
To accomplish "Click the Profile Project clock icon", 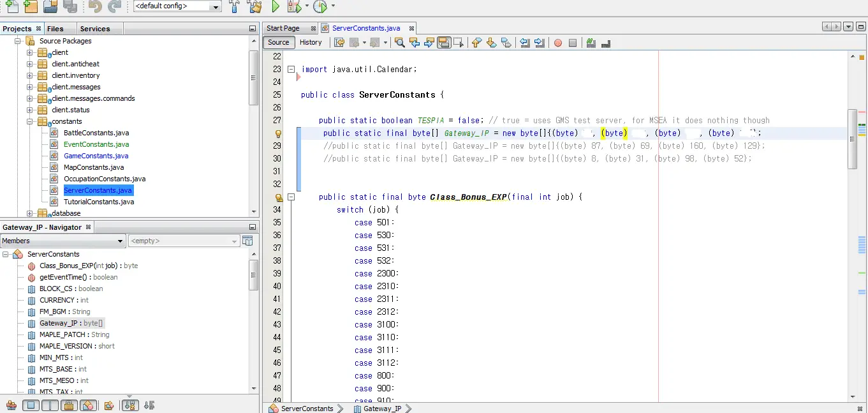I will [x=320, y=6].
